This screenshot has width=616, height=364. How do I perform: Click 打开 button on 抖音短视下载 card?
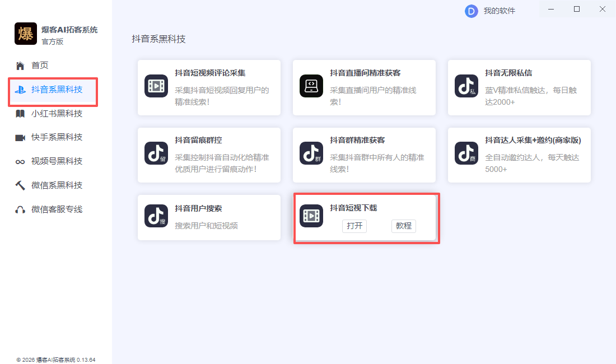[354, 226]
